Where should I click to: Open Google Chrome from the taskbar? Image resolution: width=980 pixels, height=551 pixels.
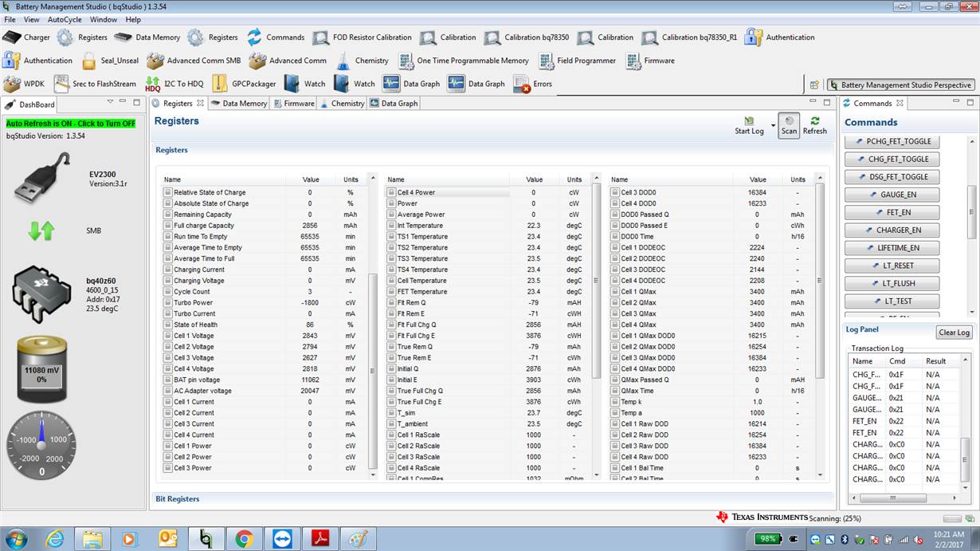tap(245, 539)
